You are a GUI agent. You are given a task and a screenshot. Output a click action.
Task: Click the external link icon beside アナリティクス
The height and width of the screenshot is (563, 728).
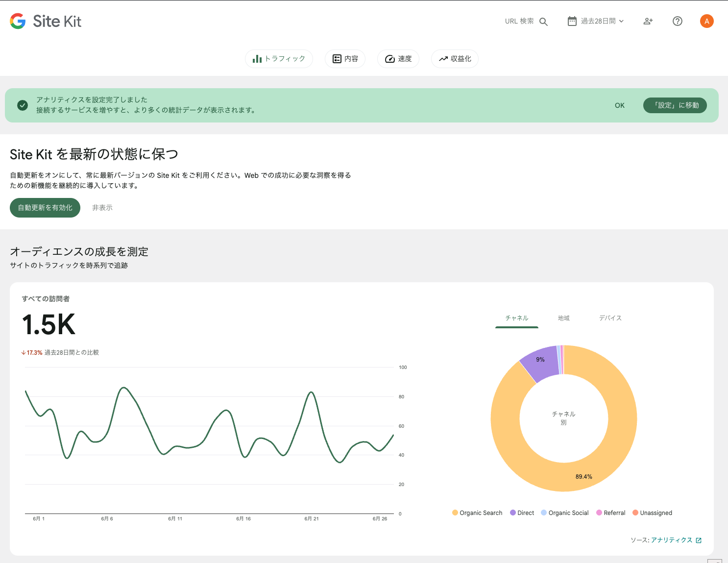coord(699,540)
